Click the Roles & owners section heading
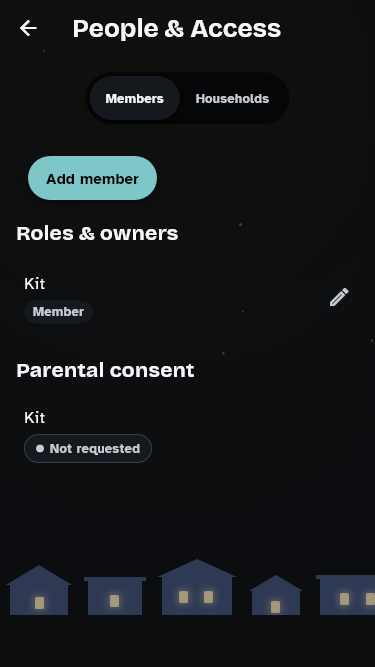This screenshot has height=667, width=375. pos(97,233)
